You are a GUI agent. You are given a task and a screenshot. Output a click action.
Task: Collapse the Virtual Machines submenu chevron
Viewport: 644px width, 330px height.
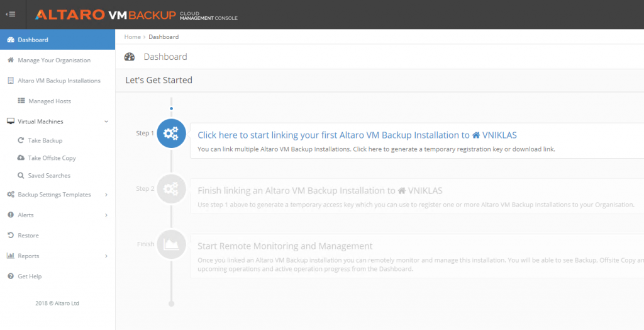tap(106, 122)
